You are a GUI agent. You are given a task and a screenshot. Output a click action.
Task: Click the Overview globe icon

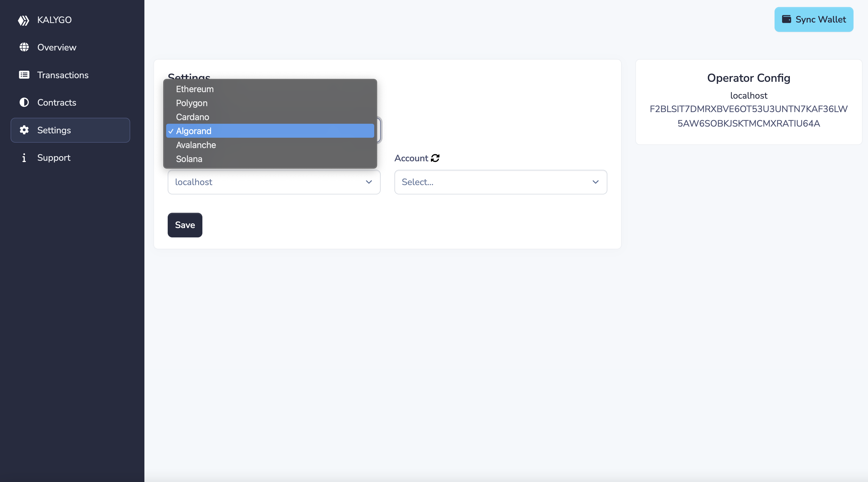[x=24, y=47]
